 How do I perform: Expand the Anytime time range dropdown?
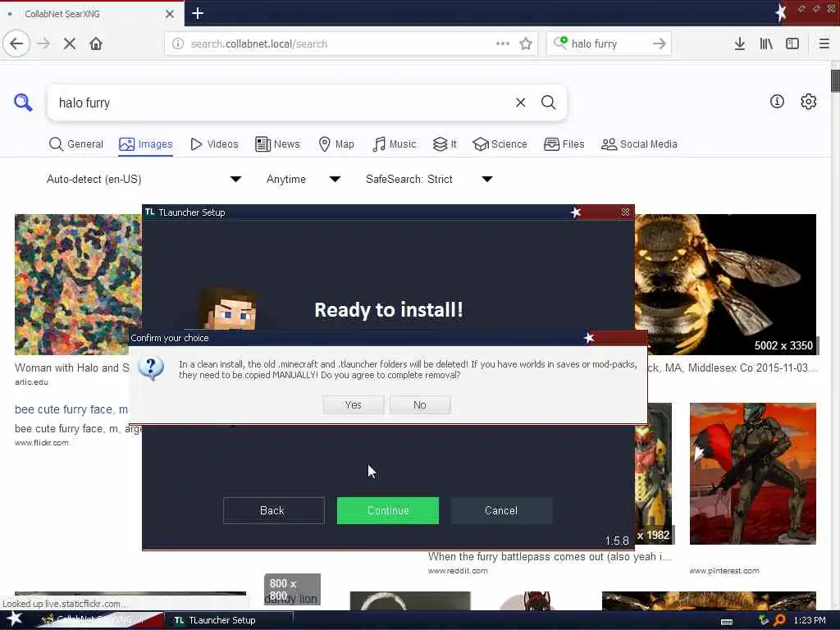tap(304, 179)
